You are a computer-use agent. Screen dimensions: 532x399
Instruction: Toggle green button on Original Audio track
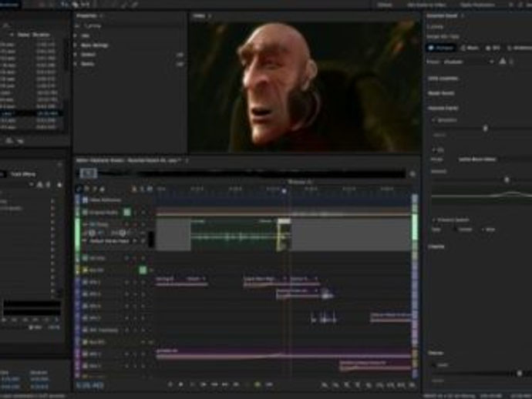coord(127,213)
